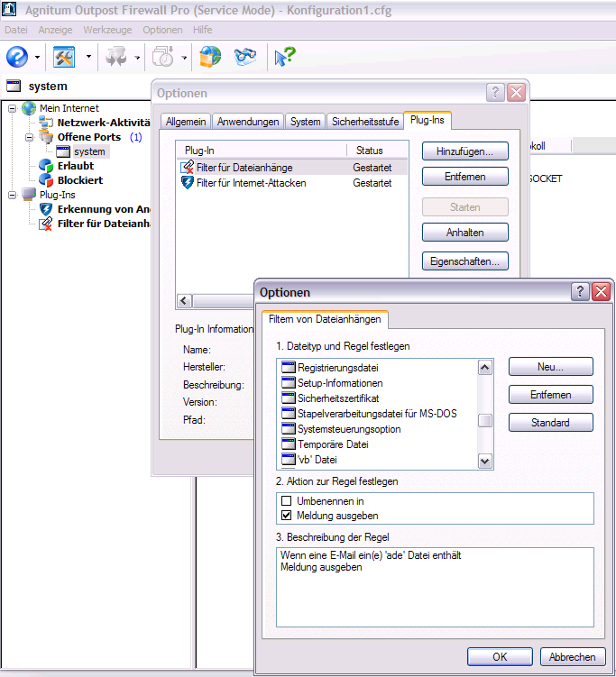Viewport: 616px width, 677px height.
Task: Click the Blockiert colored sphere icon
Action: pyautogui.click(x=46, y=180)
